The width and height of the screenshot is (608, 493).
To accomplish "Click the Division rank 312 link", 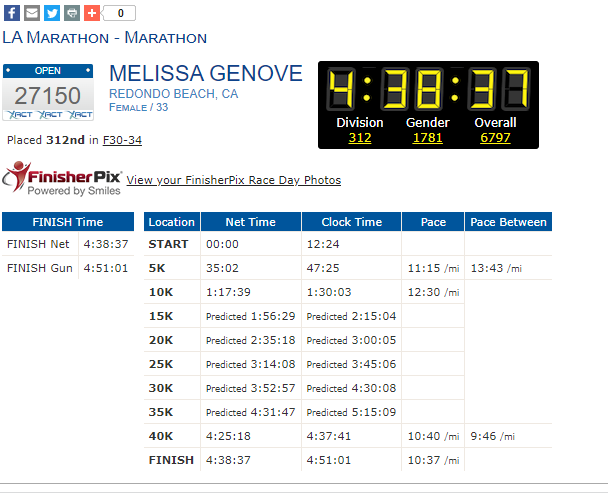I will (x=360, y=138).
